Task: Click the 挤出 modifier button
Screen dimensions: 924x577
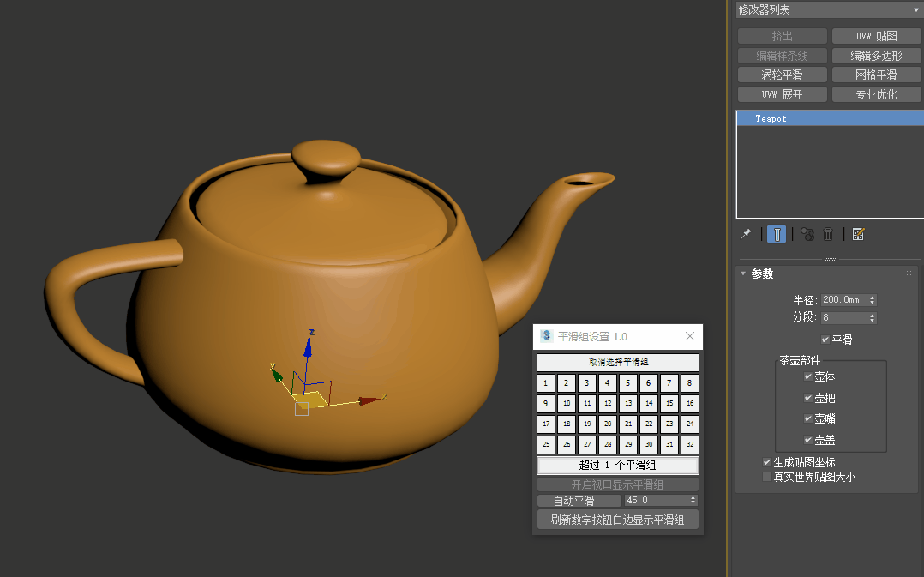Action: click(x=782, y=36)
